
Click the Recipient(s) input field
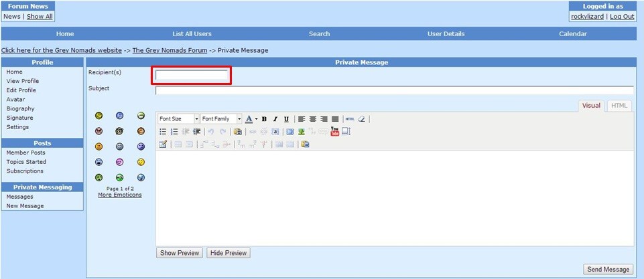pos(192,75)
